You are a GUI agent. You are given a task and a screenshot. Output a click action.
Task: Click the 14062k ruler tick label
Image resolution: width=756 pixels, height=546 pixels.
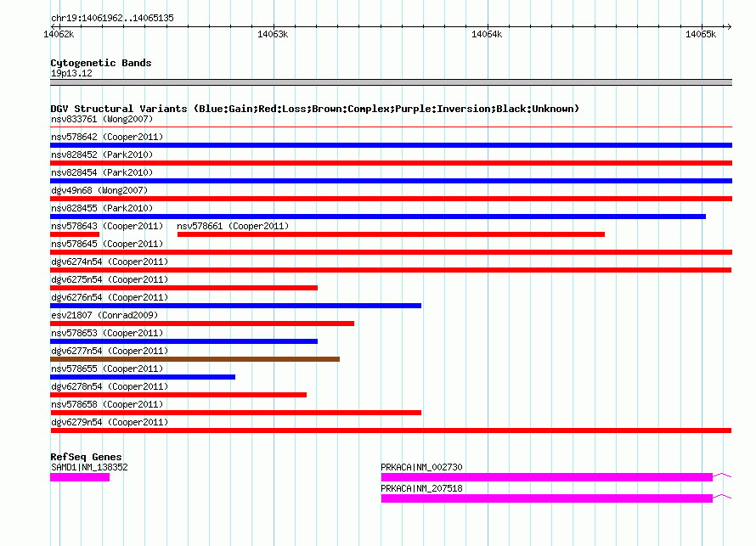(x=59, y=34)
